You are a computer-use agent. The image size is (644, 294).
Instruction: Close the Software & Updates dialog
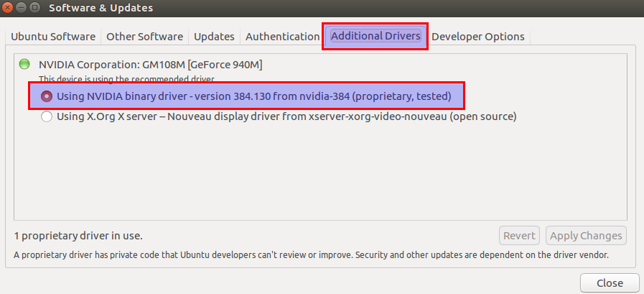610,283
